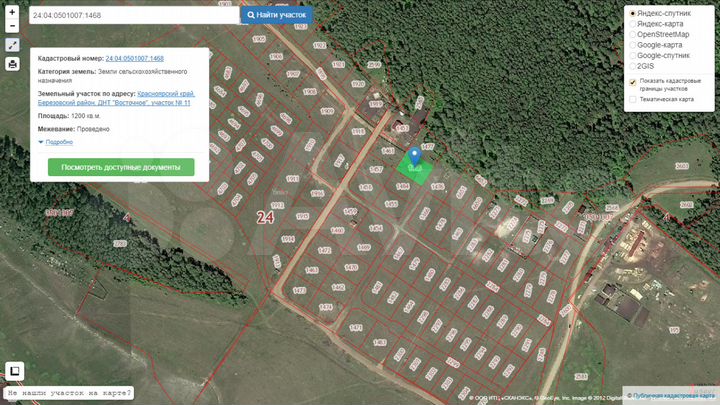Zoom out with the minus button
The height and width of the screenshot is (405, 720).
[12, 26]
